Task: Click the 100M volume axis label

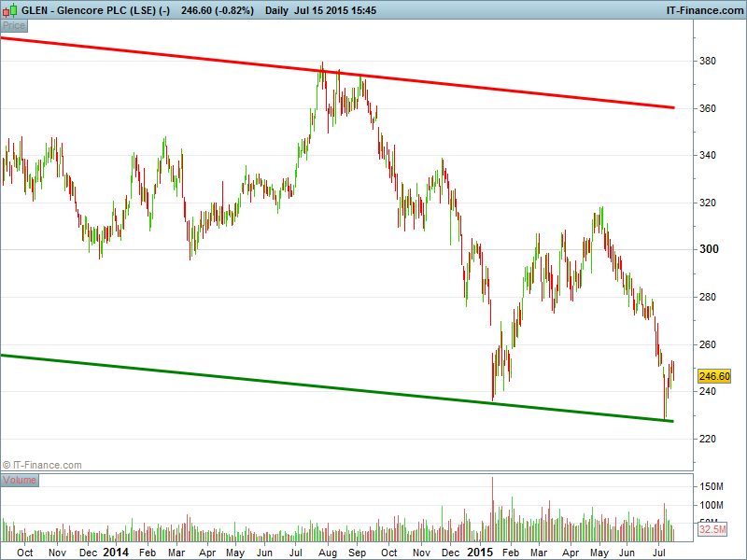Action: 712,505
